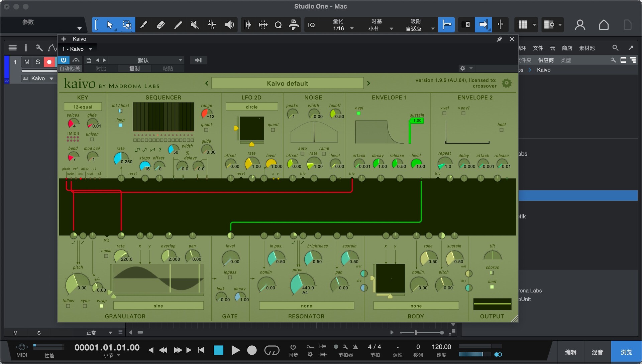Open the user account icon

pos(580,25)
